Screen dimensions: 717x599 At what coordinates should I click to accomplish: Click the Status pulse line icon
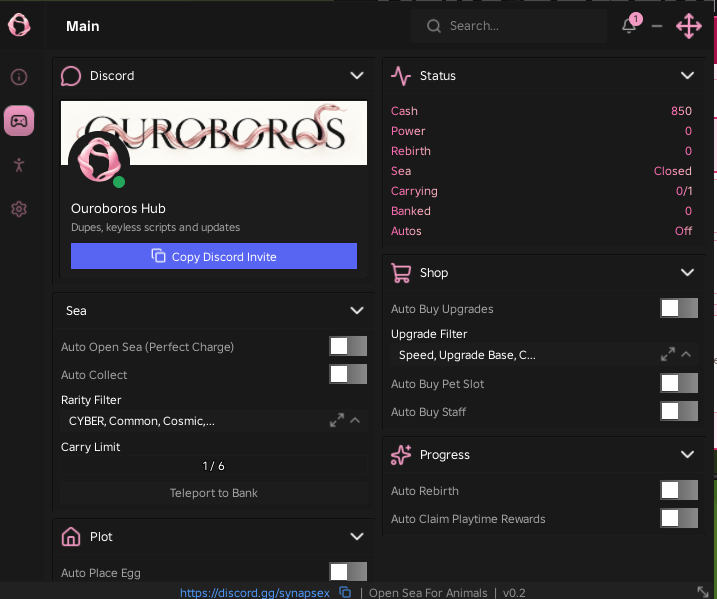(x=401, y=76)
